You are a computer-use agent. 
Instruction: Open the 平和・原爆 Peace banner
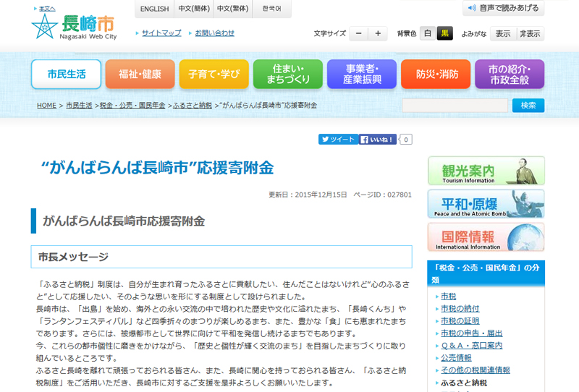486,204
